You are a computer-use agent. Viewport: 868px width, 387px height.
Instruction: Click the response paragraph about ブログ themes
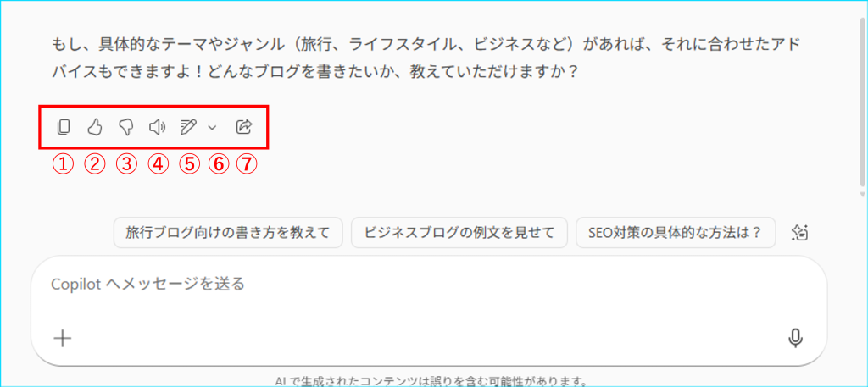[x=426, y=58]
